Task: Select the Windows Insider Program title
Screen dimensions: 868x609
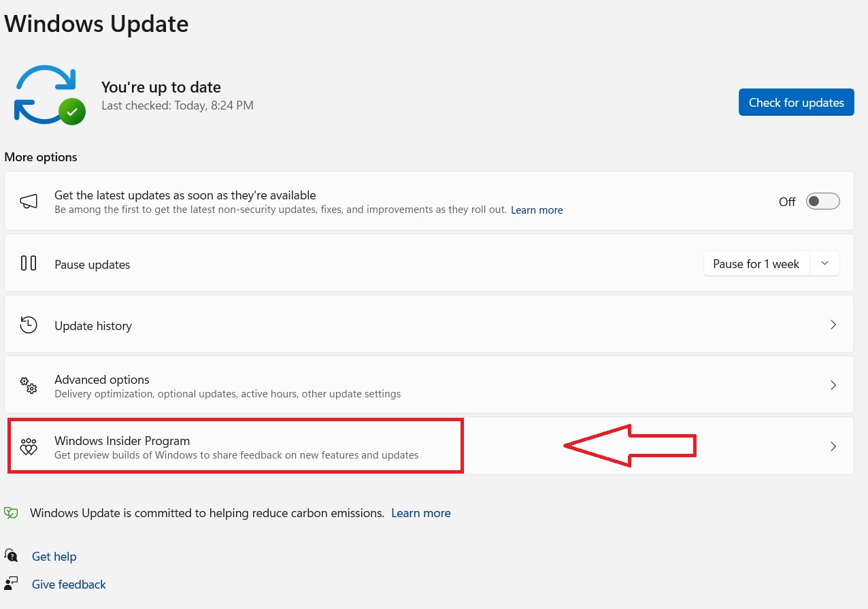Action: 122,441
